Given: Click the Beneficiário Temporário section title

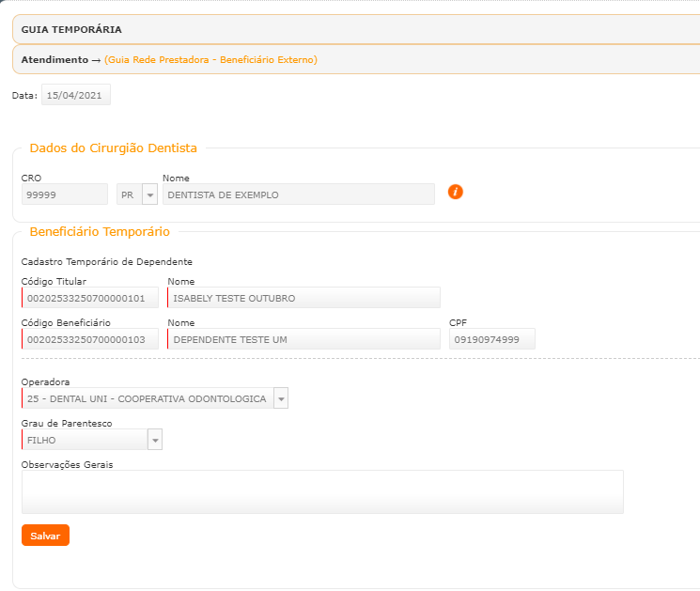Looking at the screenshot, I should click(x=100, y=231).
